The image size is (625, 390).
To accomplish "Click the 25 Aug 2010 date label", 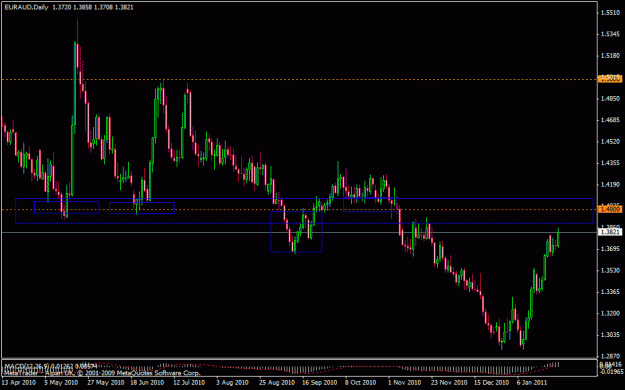I will pyautogui.click(x=277, y=383).
